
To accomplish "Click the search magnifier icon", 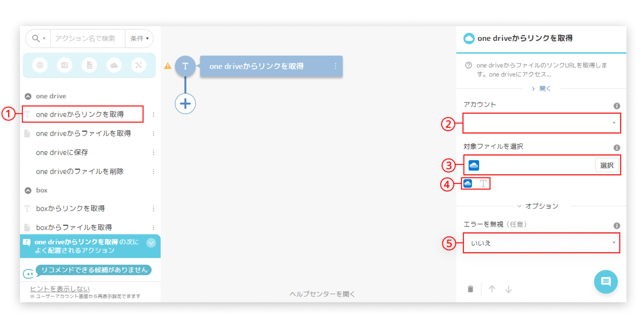I will click(36, 38).
